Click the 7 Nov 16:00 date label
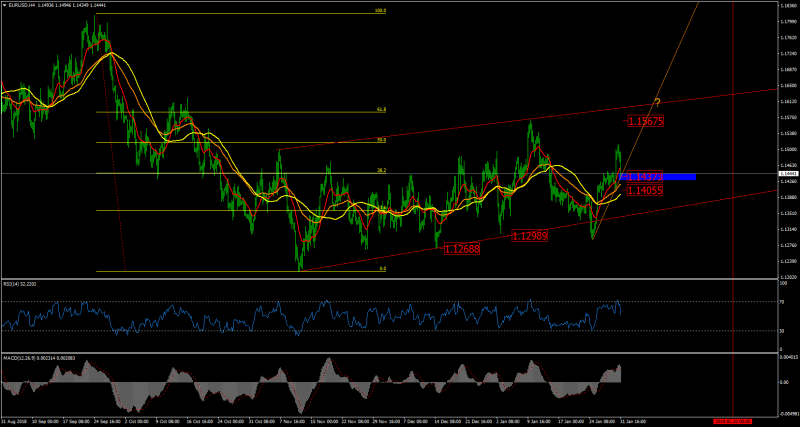Screen dimensions: 800x427 click(293, 422)
